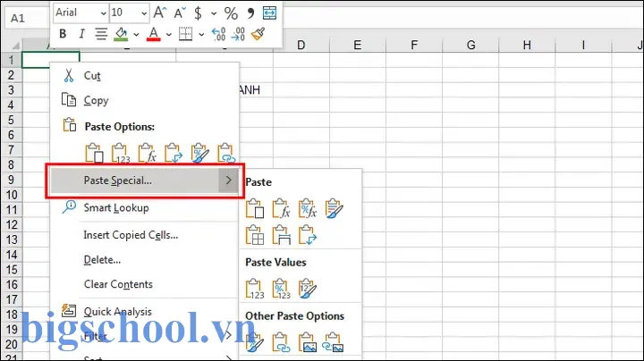Click Formulas & Number Formatting submenu icon
Image resolution: width=644 pixels, height=361 pixels.
click(308, 208)
